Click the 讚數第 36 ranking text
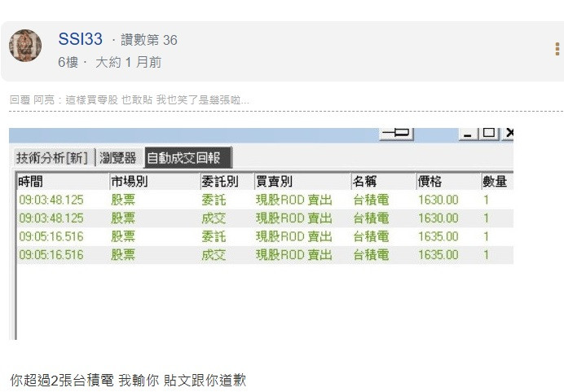 [149, 40]
